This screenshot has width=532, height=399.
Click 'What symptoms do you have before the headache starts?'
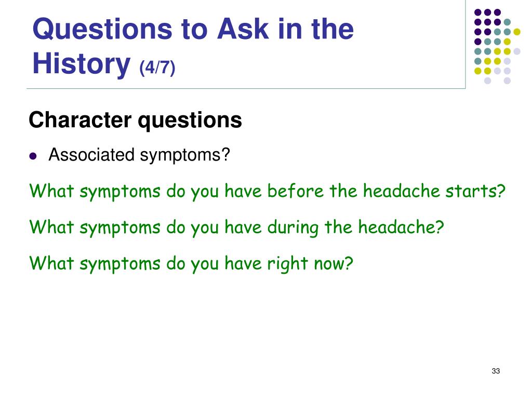(x=268, y=191)
